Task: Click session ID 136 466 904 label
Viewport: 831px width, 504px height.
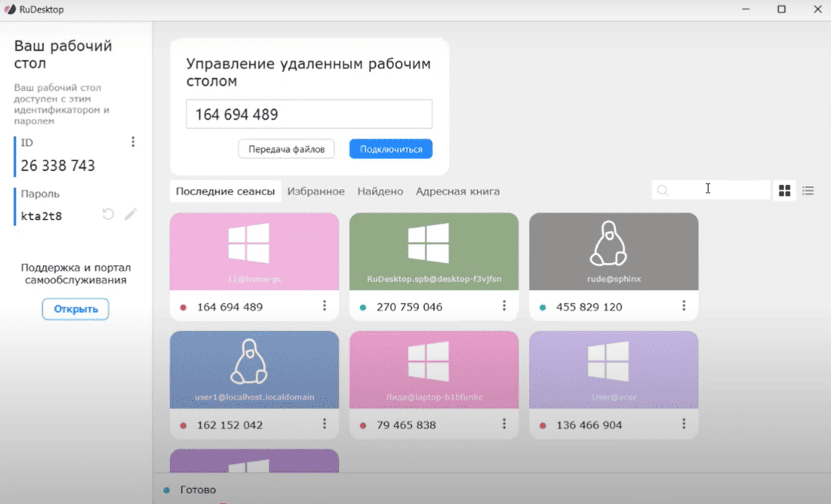Action: coord(589,425)
